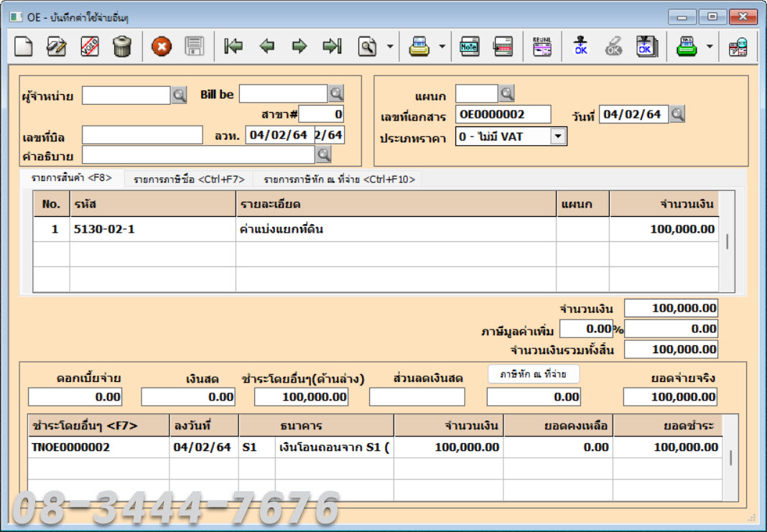Expand the green TAX printer dropdown arrow
Viewport: 767px width, 532px height.
point(710,47)
